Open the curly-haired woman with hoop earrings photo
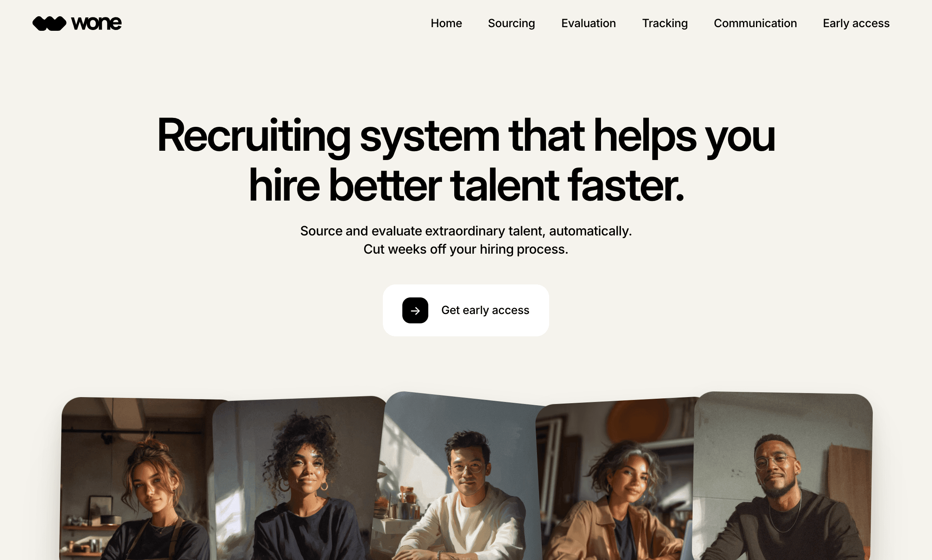 coord(298,479)
